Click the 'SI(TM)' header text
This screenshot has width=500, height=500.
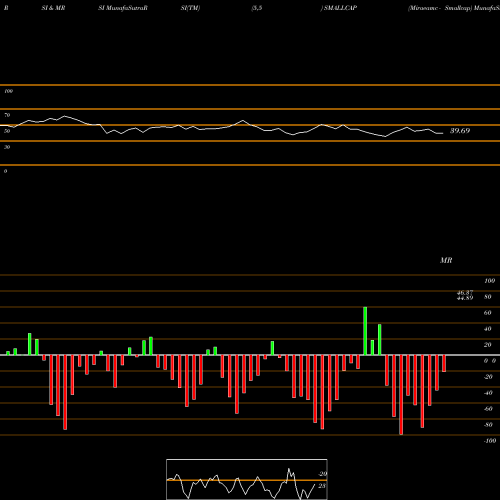coord(190,8)
